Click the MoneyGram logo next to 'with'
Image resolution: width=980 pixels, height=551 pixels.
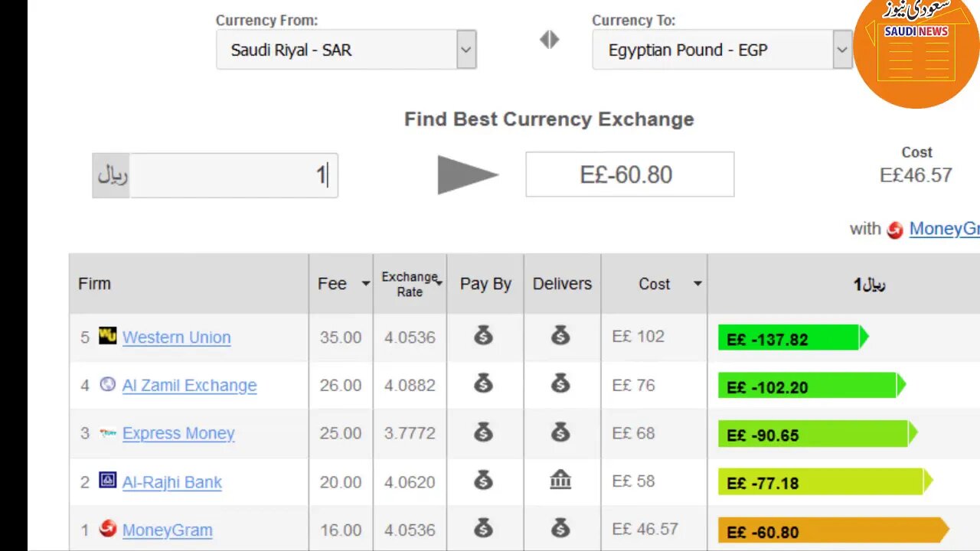pyautogui.click(x=895, y=230)
